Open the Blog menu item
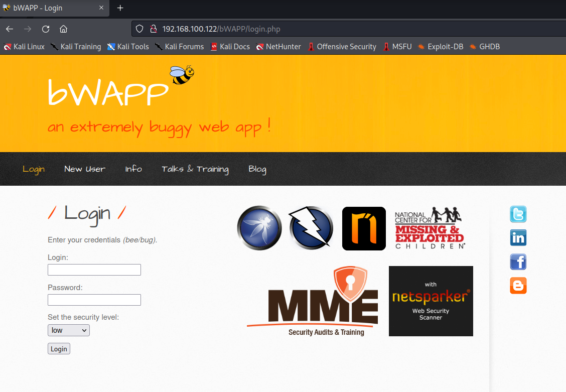Image resolution: width=566 pixels, height=392 pixels. (x=257, y=169)
